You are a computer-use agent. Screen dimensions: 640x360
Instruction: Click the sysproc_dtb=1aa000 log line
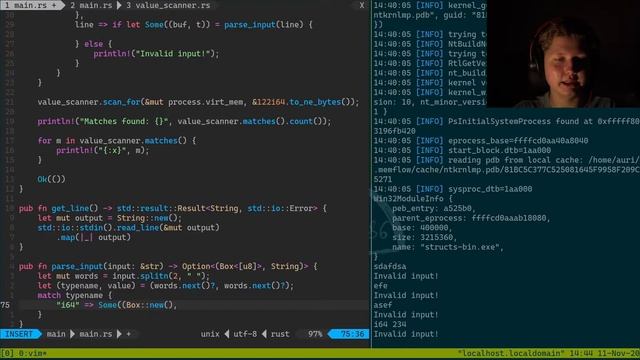[x=453, y=189]
